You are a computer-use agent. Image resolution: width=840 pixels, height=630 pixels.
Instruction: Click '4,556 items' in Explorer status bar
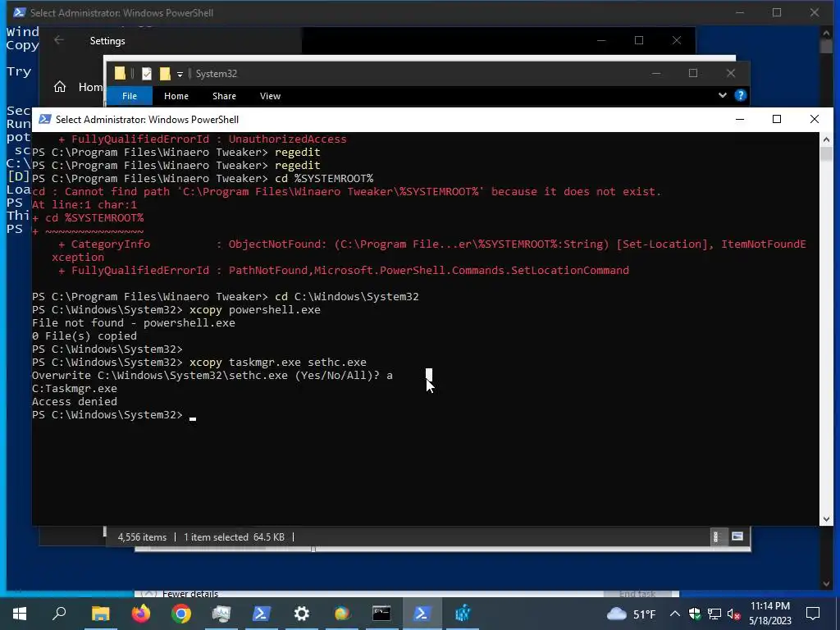click(x=142, y=536)
